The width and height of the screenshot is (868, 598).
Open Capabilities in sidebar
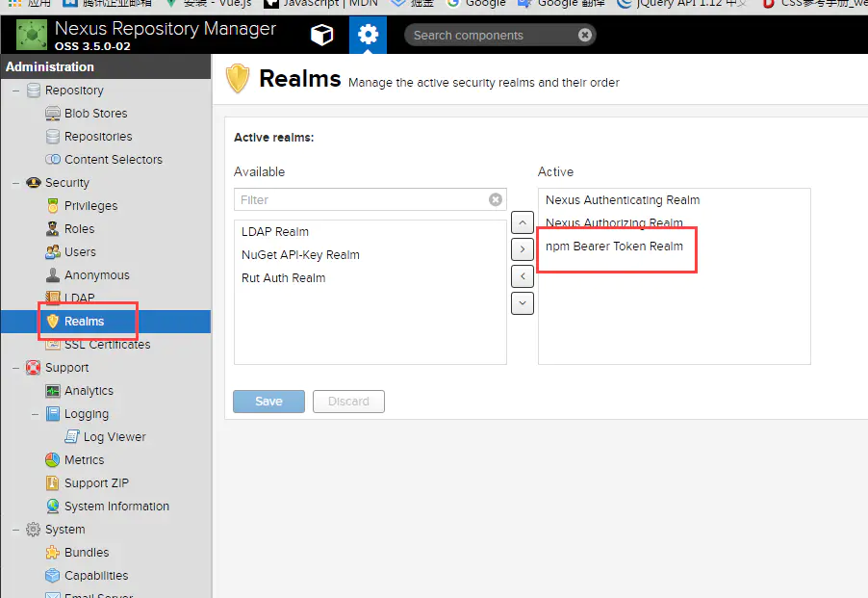click(x=96, y=576)
